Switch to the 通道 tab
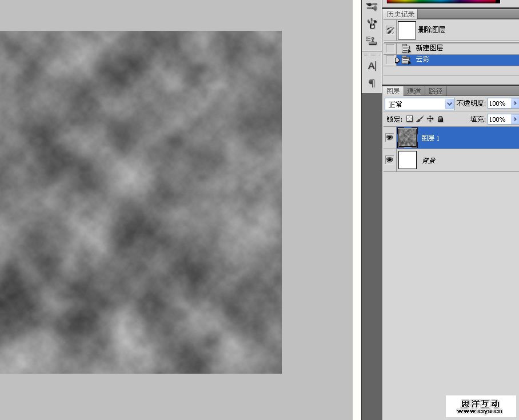This screenshot has width=519, height=420. point(414,91)
